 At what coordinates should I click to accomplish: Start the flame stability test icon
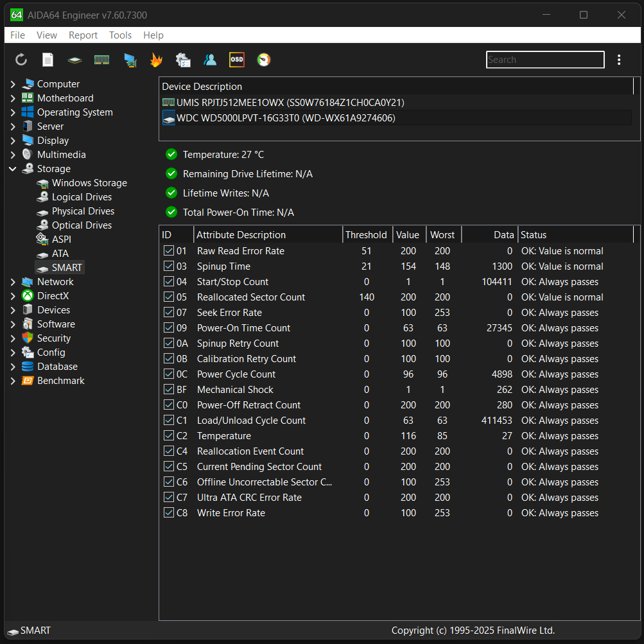pyautogui.click(x=156, y=60)
